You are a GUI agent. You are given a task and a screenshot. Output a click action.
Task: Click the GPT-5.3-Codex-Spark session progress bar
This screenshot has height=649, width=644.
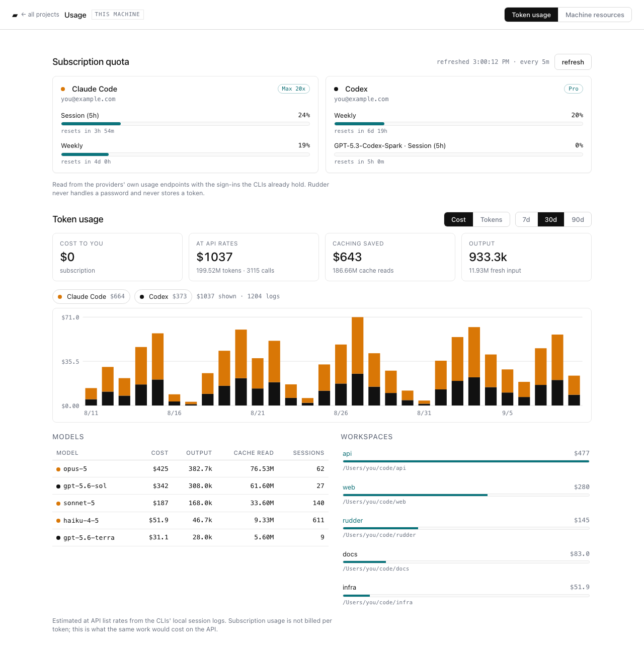pos(458,154)
